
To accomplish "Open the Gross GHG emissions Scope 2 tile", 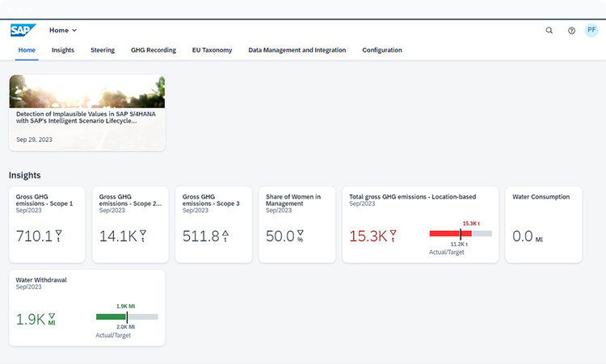I will coord(131,224).
